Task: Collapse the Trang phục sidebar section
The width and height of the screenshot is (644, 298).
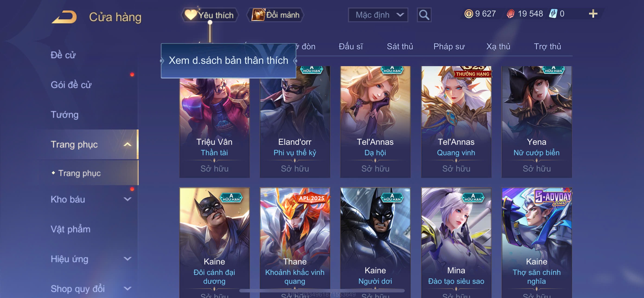Action: pos(128,144)
